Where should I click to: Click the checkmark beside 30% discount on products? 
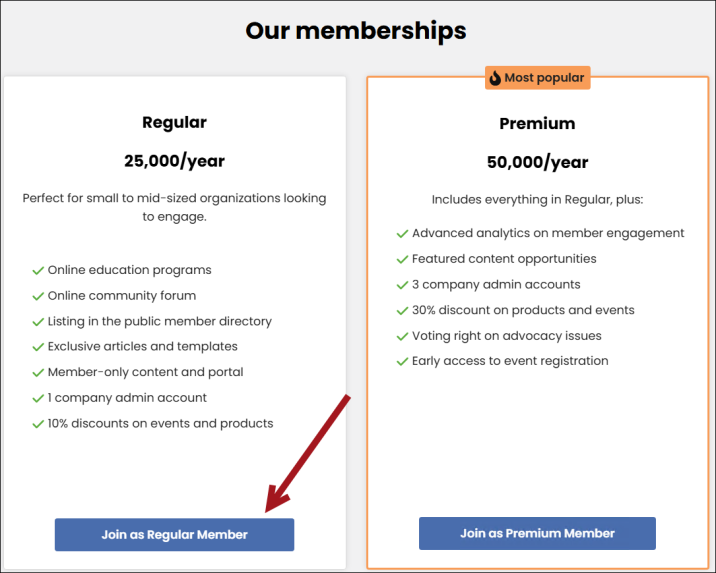(x=402, y=311)
